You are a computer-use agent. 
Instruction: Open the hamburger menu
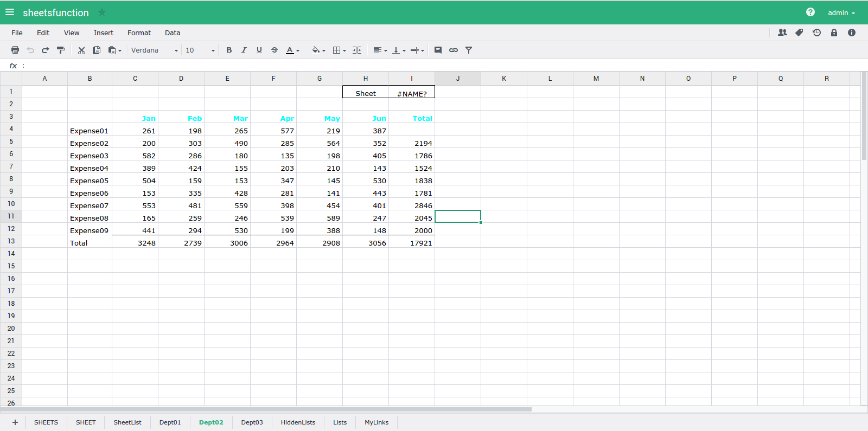(x=10, y=12)
